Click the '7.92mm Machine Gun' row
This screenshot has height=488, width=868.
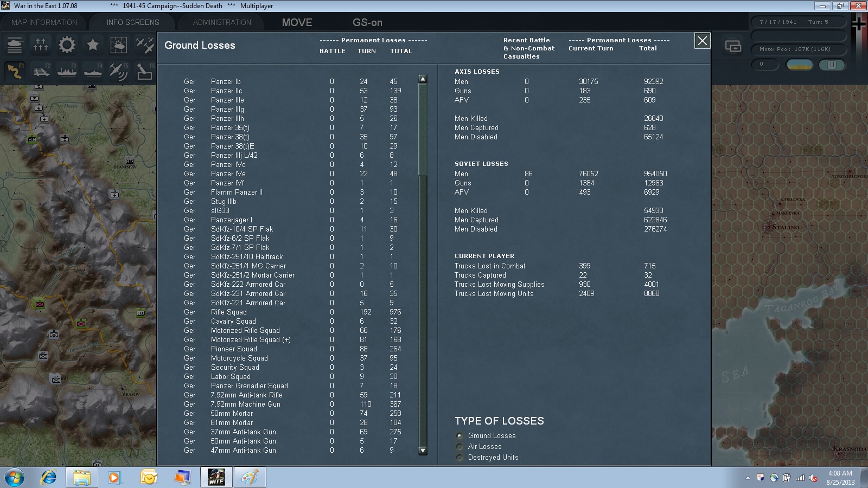pyautogui.click(x=293, y=404)
